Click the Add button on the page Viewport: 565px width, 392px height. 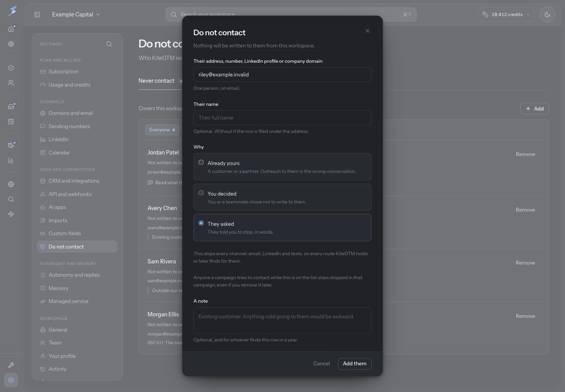pyautogui.click(x=534, y=109)
